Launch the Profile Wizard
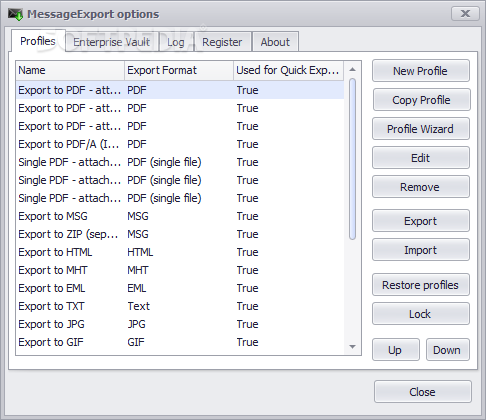486x420 pixels. (x=421, y=129)
